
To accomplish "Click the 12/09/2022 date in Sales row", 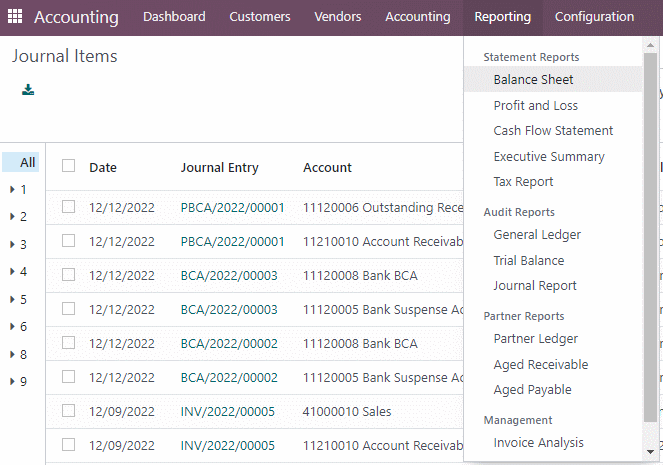I will click(122, 411).
